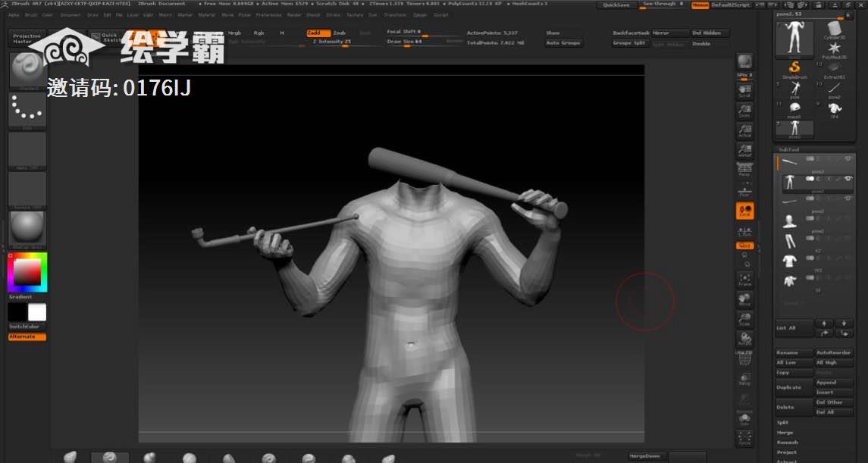Click the AAHalf size icon
Image resolution: width=868 pixels, height=463 pixels.
pyautogui.click(x=744, y=151)
